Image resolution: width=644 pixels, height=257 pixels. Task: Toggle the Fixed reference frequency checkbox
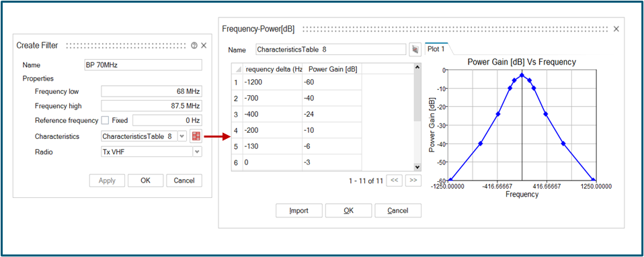click(x=105, y=121)
